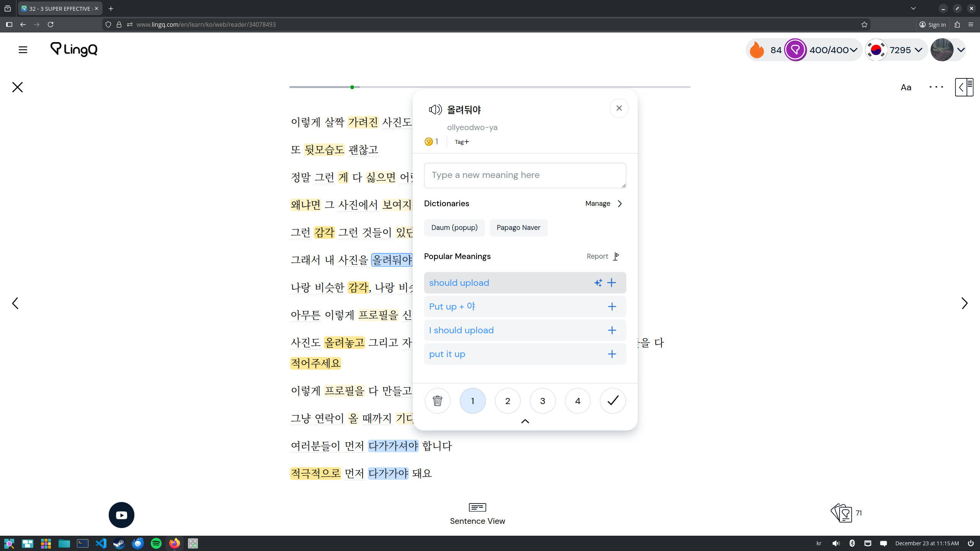Go to next page arrow
Image resolution: width=980 pixels, height=551 pixels.
964,303
